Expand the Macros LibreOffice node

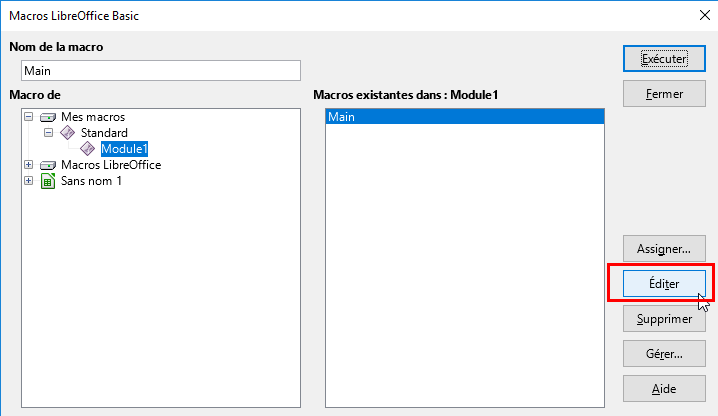click(28, 165)
